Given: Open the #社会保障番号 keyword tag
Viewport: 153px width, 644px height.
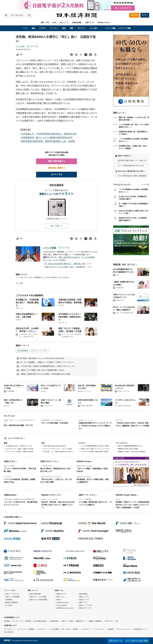Looking at the screenshot, I should click(23, 351).
